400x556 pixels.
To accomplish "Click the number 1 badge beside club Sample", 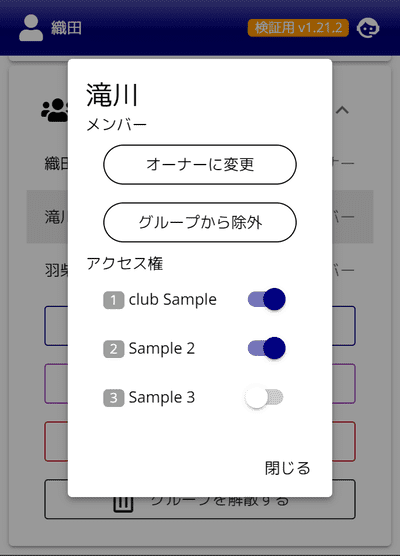I will 113,300.
